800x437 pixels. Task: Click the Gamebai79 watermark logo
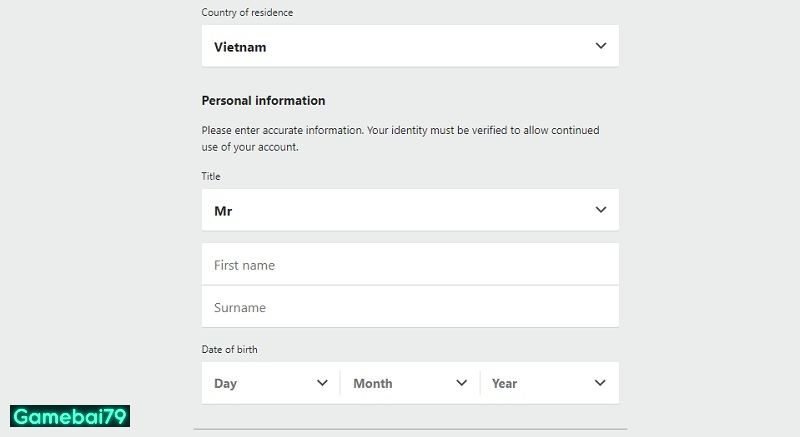coord(70,416)
